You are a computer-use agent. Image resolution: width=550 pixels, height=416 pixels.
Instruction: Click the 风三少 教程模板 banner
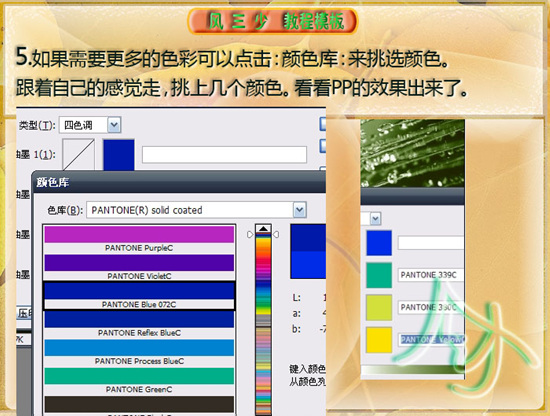click(273, 21)
